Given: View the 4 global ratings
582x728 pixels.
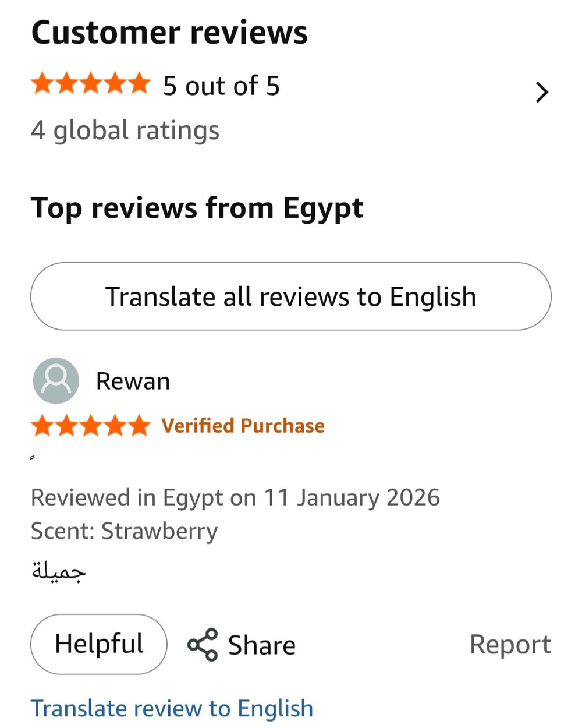Looking at the screenshot, I should tap(125, 129).
